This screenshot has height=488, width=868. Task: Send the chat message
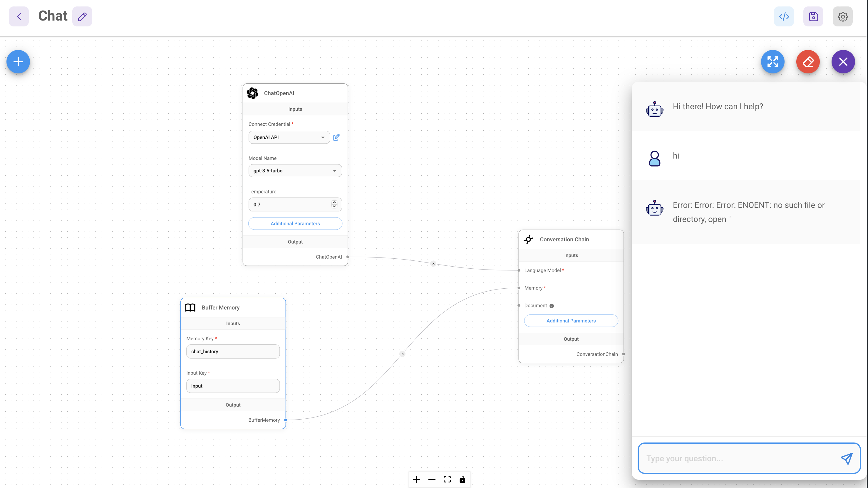click(847, 458)
